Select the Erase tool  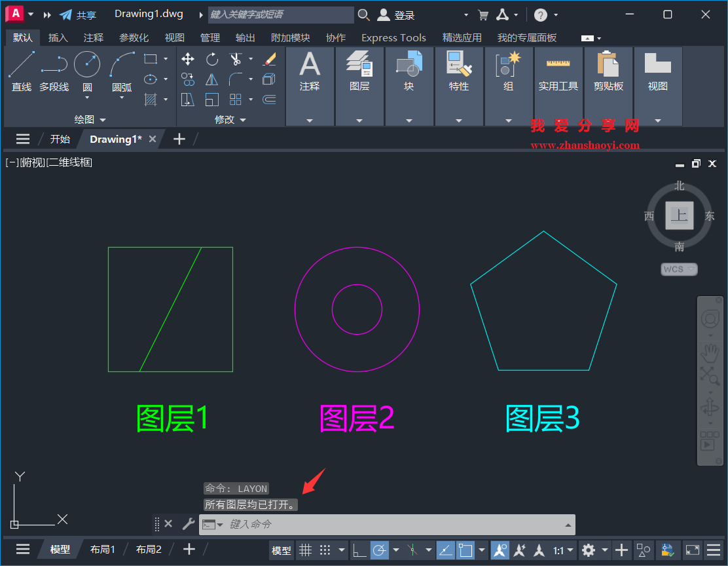(x=269, y=59)
